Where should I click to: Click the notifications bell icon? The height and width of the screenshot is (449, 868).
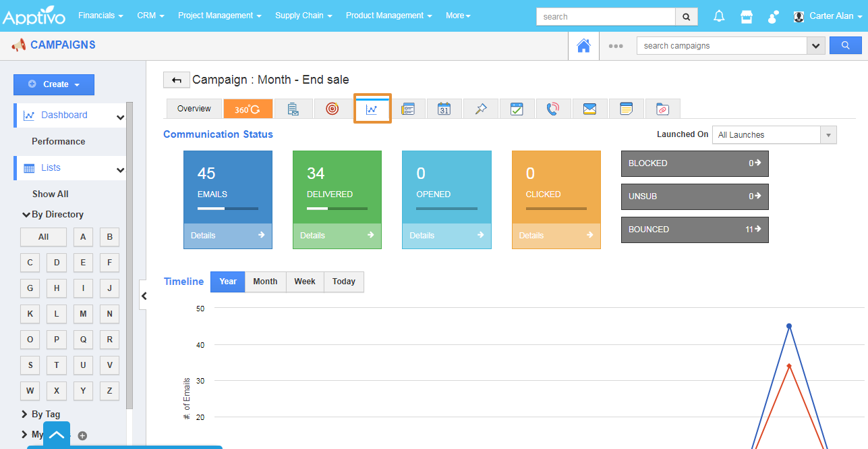tap(719, 16)
